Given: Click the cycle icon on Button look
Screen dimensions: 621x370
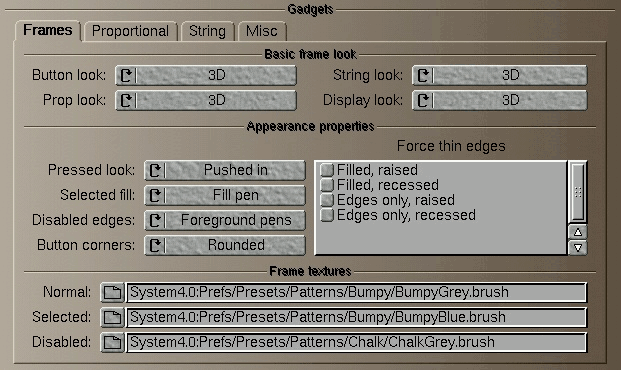Looking at the screenshot, I should [x=127, y=75].
